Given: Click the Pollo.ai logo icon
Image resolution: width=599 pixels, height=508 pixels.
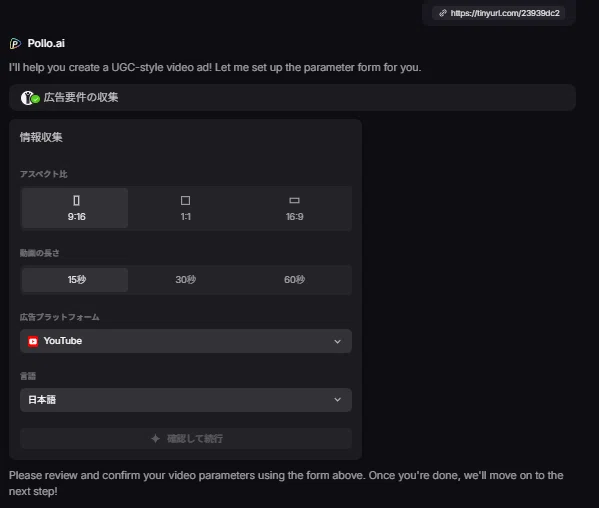Looking at the screenshot, I should [15, 44].
